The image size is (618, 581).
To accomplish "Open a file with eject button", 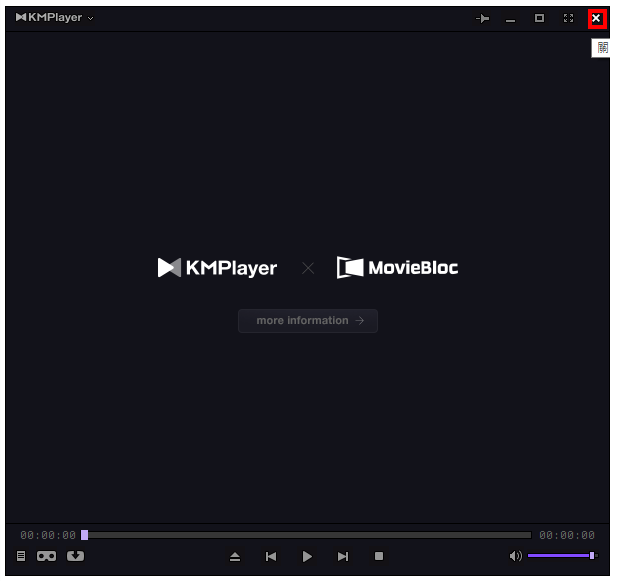I will pyautogui.click(x=235, y=557).
